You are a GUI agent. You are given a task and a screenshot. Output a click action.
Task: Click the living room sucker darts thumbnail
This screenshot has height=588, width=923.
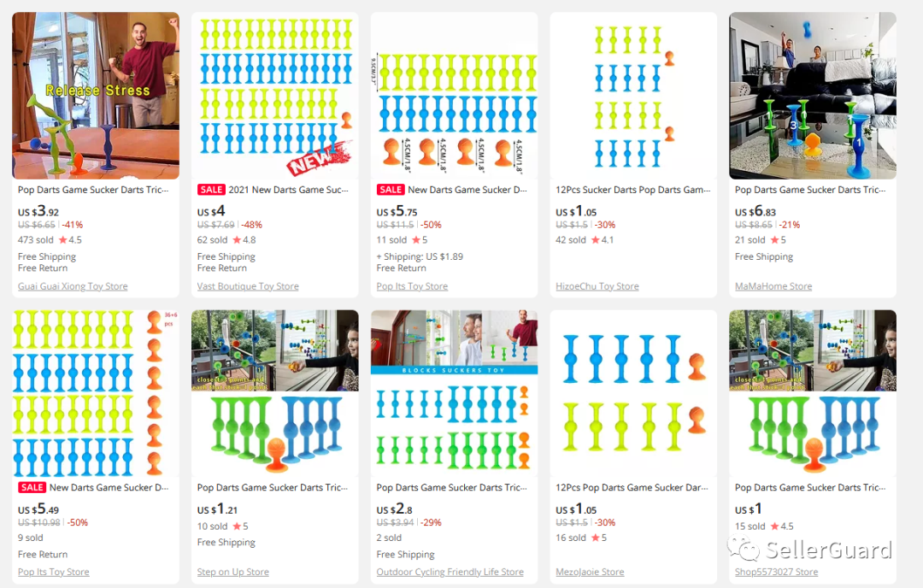click(812, 95)
